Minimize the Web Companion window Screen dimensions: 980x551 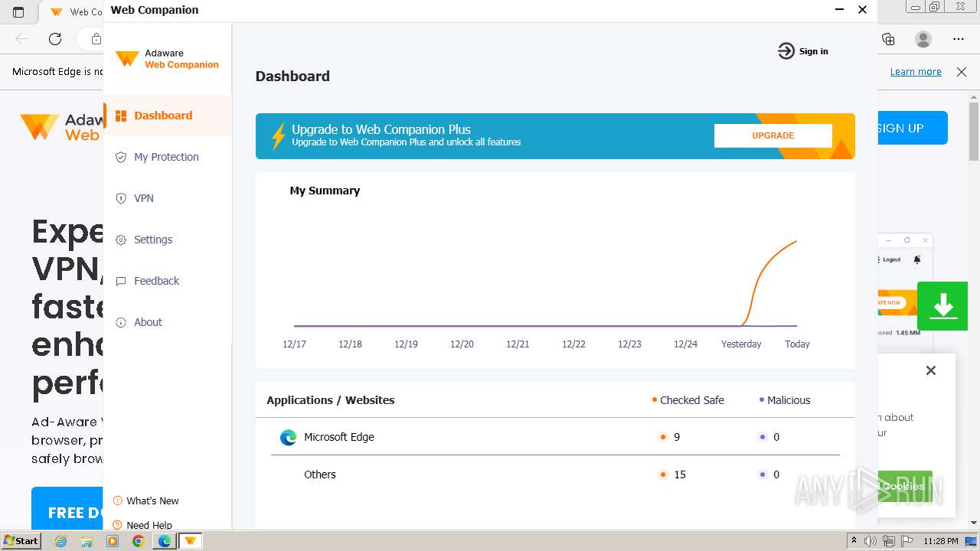pos(839,10)
